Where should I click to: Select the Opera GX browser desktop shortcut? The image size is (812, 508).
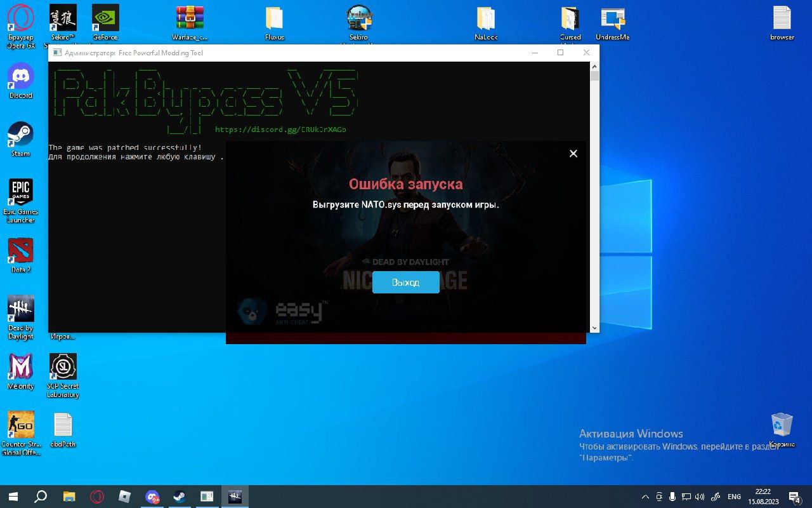click(x=20, y=18)
